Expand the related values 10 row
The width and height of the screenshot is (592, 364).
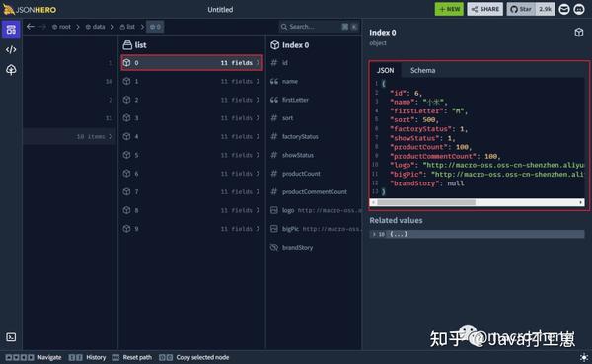tap(477, 234)
